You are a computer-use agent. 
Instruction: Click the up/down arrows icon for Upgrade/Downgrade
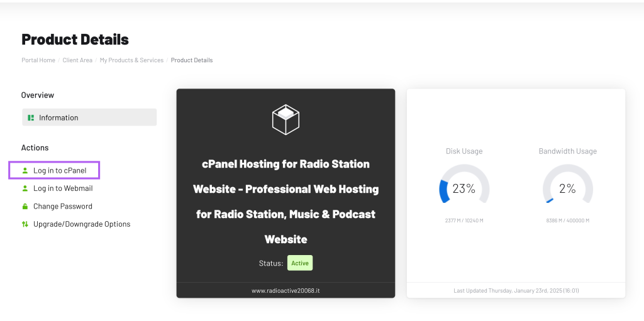coord(25,224)
